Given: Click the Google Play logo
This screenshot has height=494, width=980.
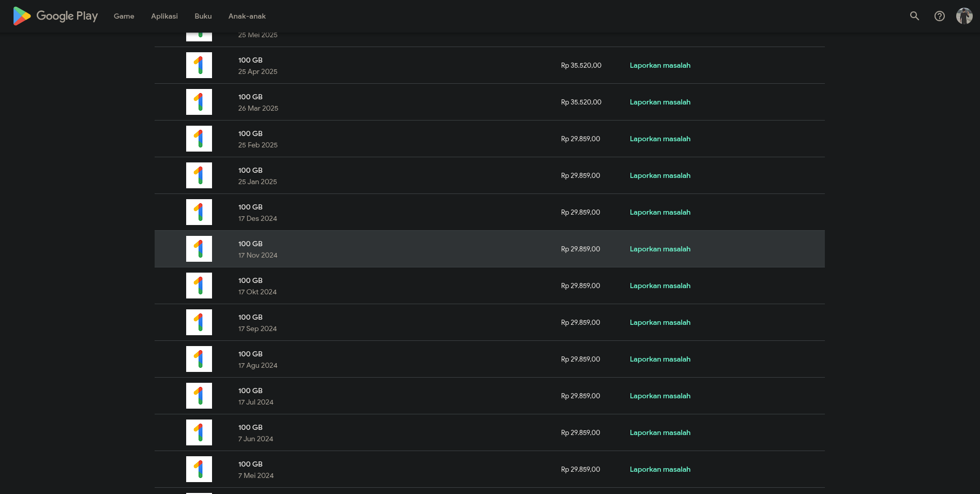Looking at the screenshot, I should click(55, 16).
